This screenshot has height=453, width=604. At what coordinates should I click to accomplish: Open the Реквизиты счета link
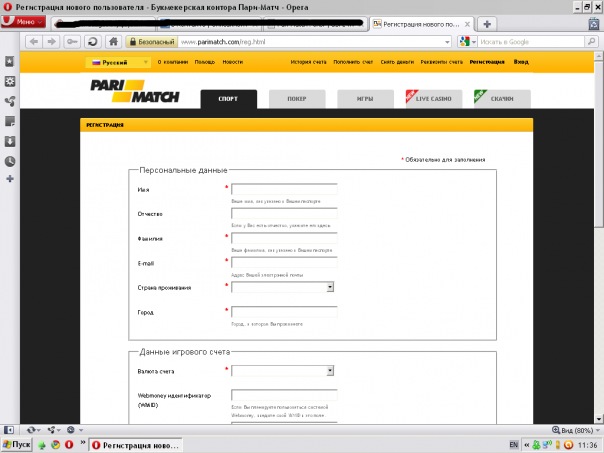[x=441, y=62]
